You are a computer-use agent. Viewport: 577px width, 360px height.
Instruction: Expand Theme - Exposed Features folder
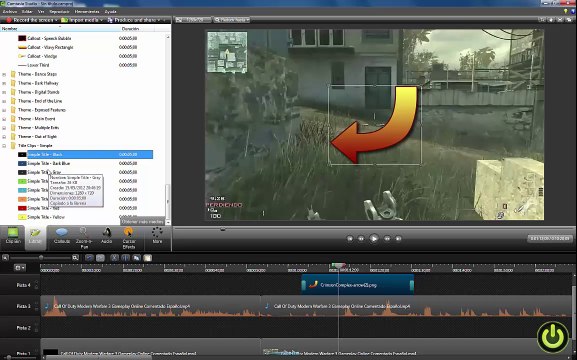(4, 110)
